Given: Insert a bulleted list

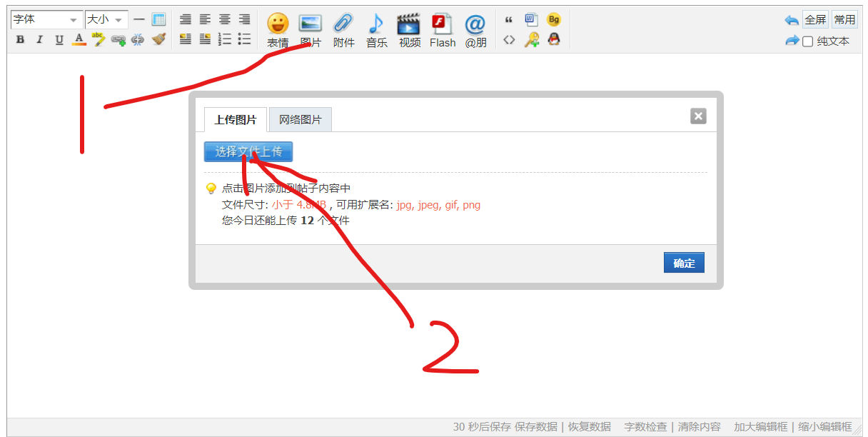Looking at the screenshot, I should coord(244,40).
